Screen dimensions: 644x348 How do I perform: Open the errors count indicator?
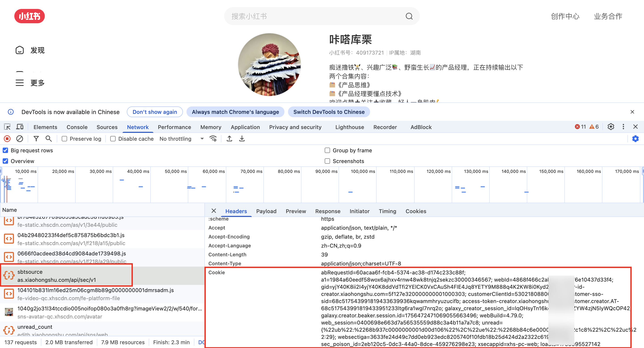[x=580, y=127]
